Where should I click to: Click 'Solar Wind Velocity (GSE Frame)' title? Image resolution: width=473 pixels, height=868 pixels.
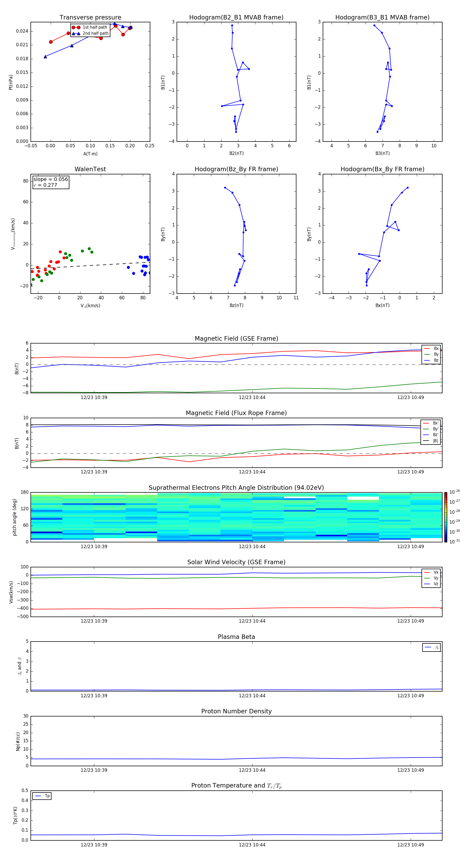pos(236,562)
